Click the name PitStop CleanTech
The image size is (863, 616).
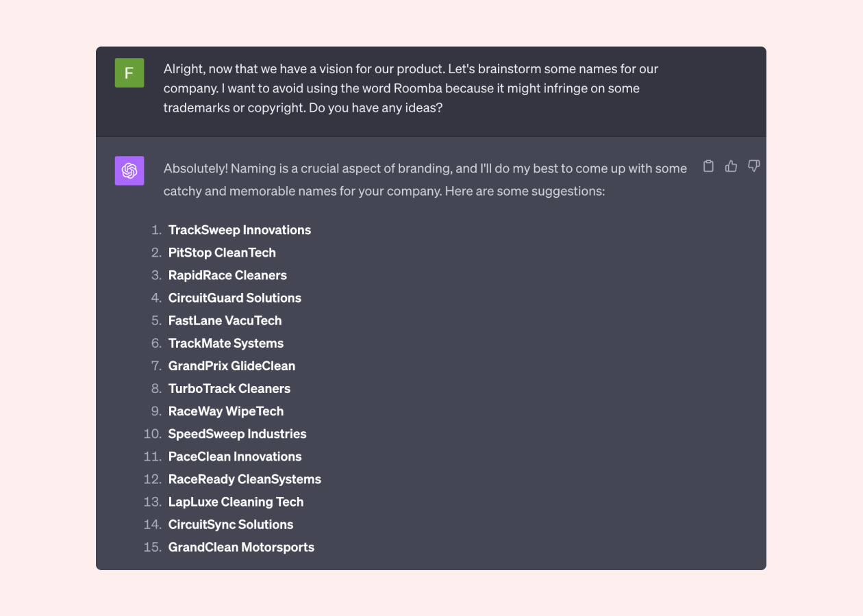[222, 253]
